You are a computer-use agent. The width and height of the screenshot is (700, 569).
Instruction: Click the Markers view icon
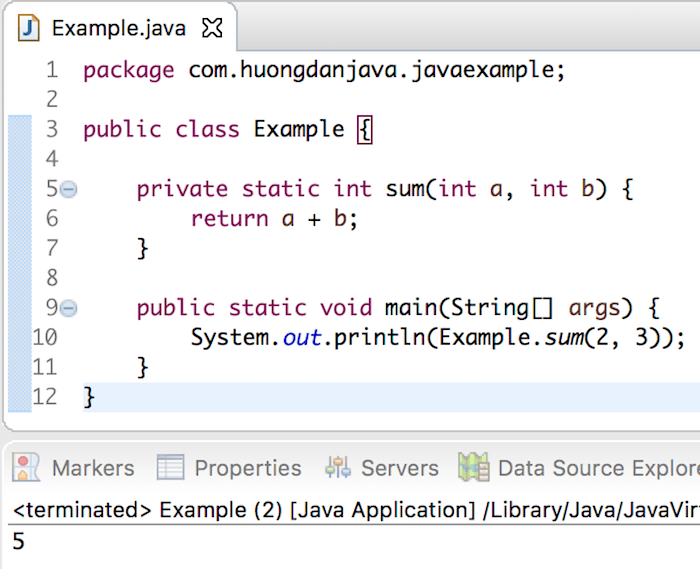coord(26,467)
